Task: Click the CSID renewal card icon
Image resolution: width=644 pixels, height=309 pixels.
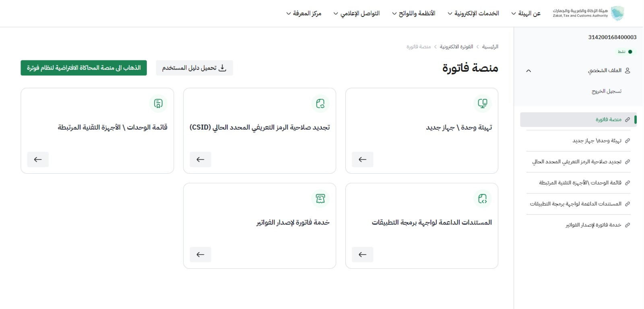Action: 320,104
